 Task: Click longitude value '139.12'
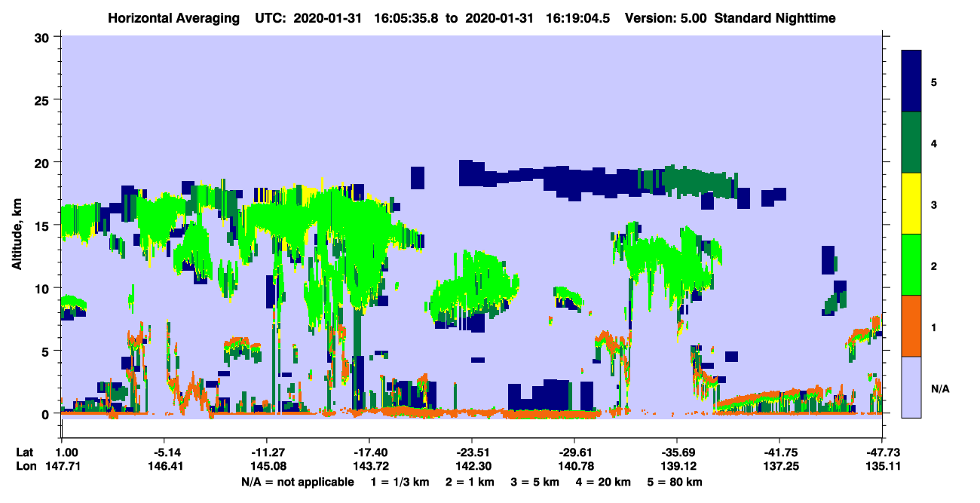click(677, 467)
